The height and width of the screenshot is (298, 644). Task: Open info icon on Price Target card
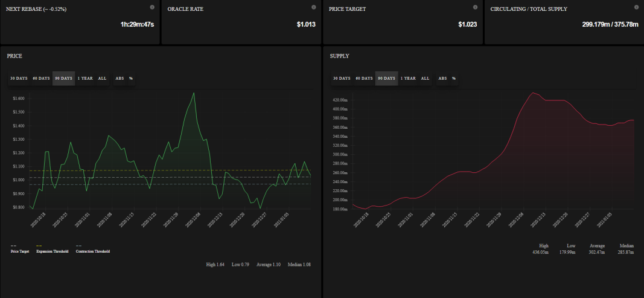476,7
